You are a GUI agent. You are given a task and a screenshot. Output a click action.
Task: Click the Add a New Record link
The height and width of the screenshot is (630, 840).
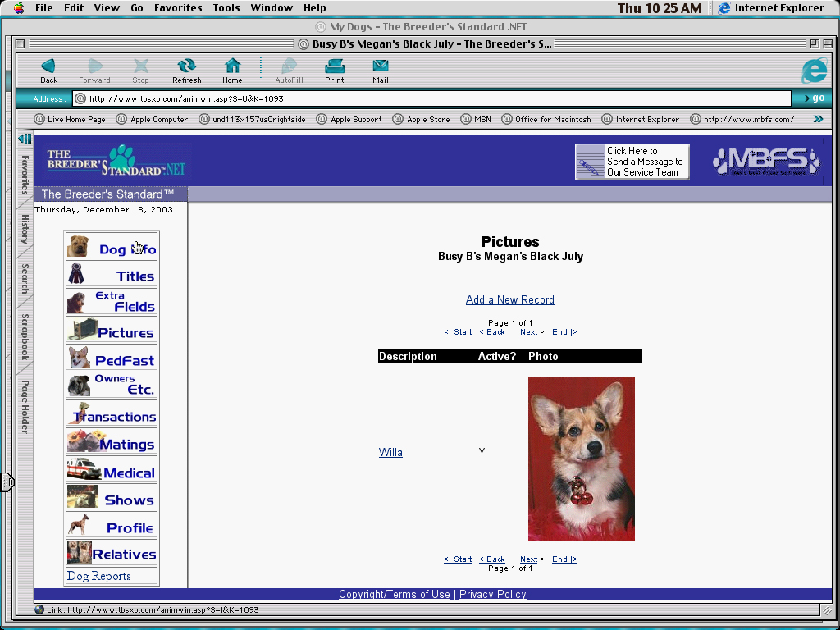click(509, 299)
